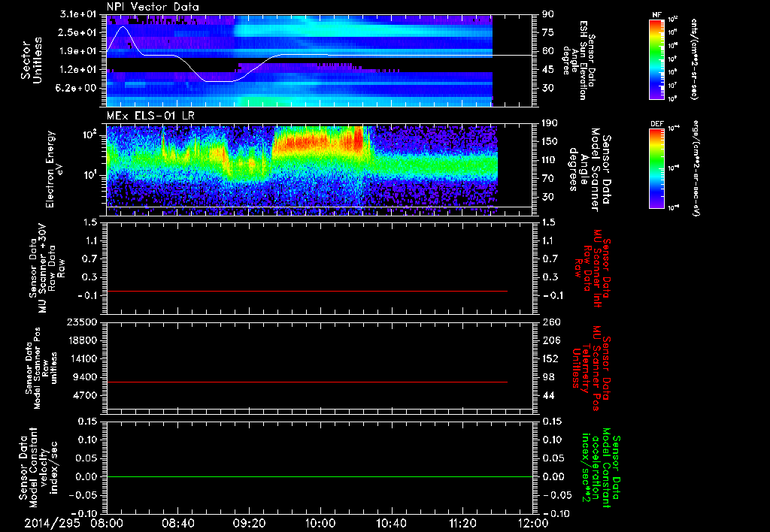Click the orange-red high-flux region in ELS spectrogram
Screen dimensions: 770x532
point(319,141)
